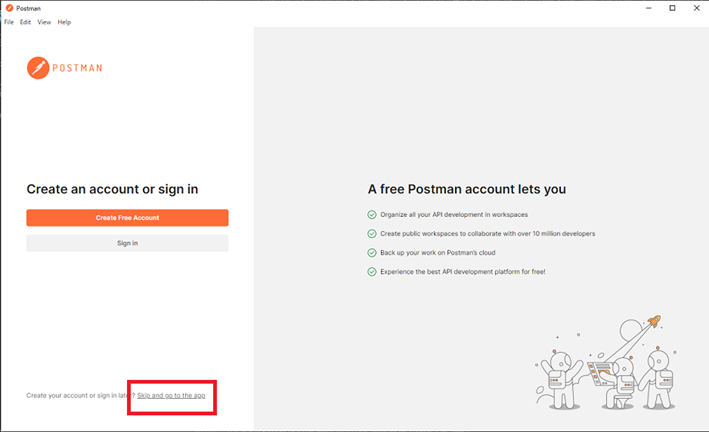Viewport: 709px width, 432px height.
Task: Click the best API platform checkmark icon
Action: (372, 271)
